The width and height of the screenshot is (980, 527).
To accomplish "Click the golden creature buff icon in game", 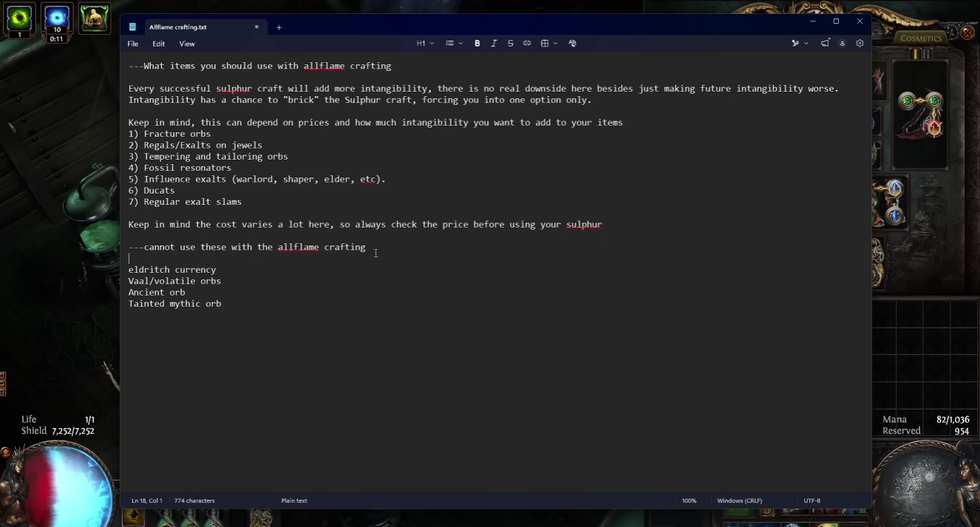I will (95, 18).
